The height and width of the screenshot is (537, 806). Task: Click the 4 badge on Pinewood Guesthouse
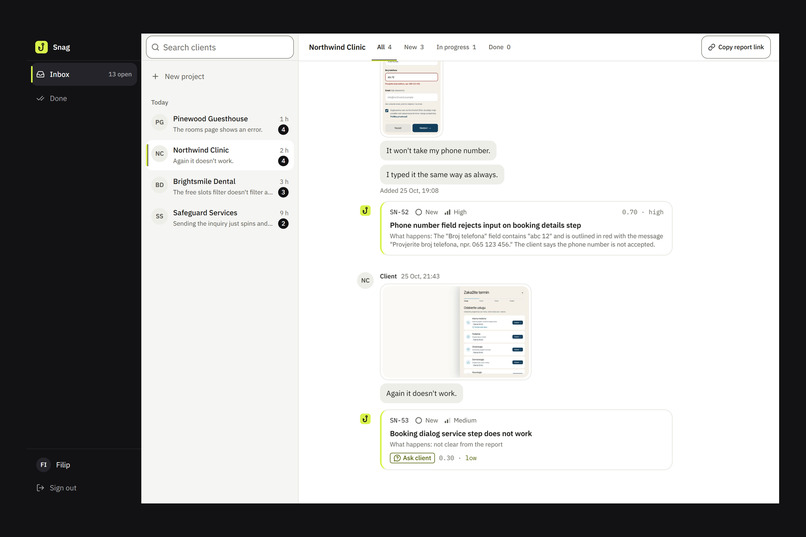(283, 129)
